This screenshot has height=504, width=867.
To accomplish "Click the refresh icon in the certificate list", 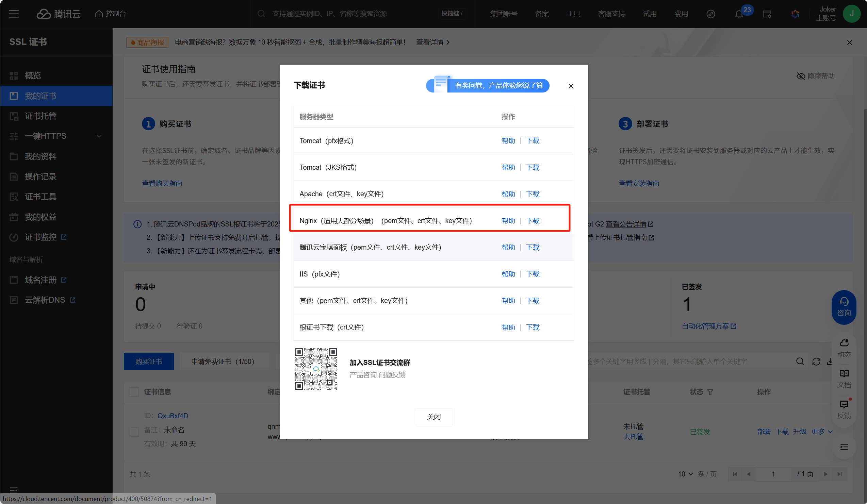I will (x=816, y=361).
